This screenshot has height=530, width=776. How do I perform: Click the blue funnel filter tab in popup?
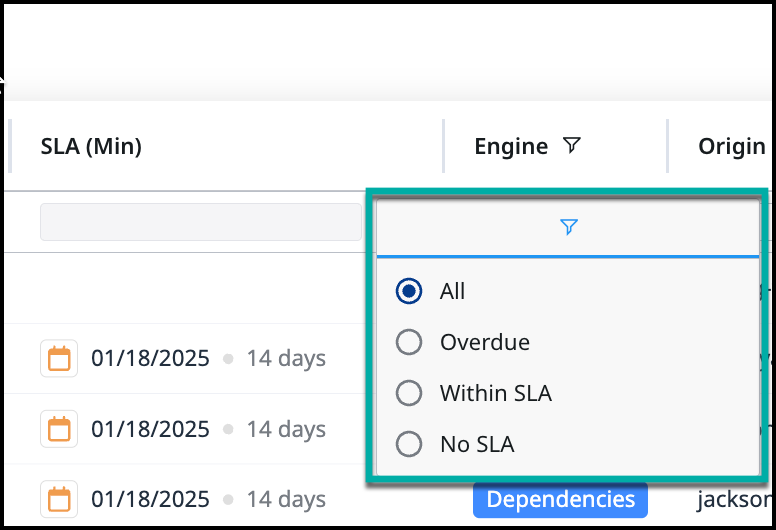pos(568,228)
